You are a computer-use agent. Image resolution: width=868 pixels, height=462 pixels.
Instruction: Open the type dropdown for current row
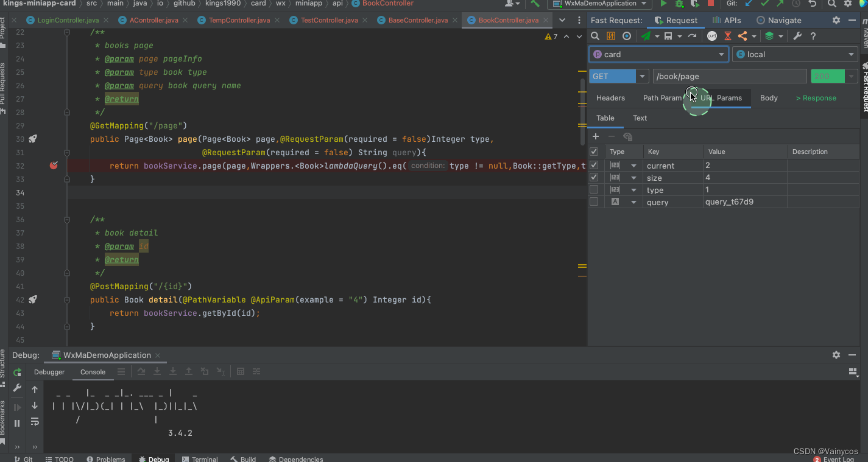pos(634,166)
